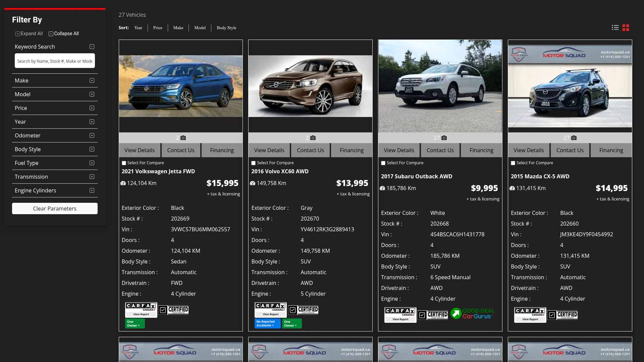
Task: Click Certified badge on Volvo XC60
Action: point(303,310)
